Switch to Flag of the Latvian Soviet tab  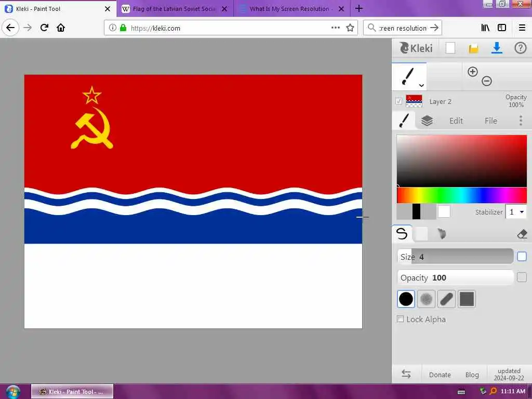point(174,9)
